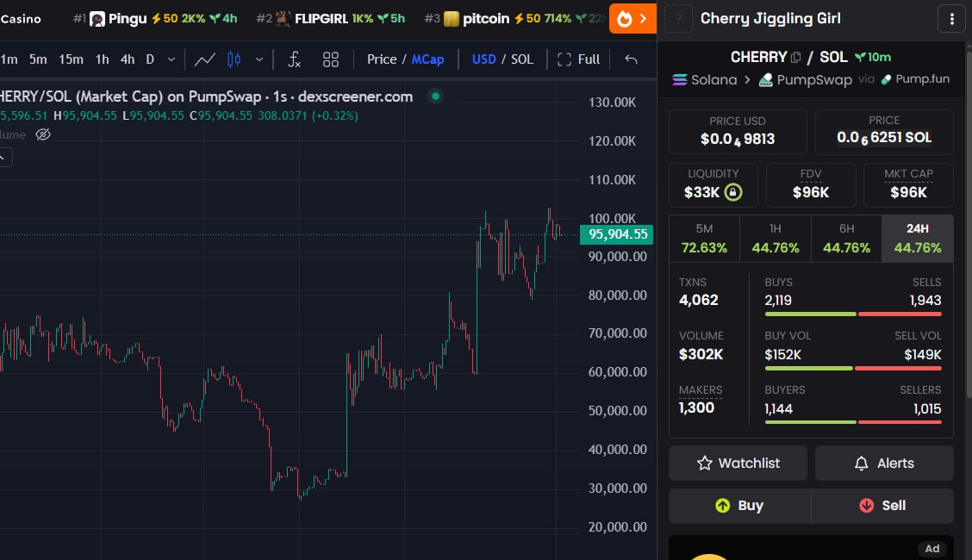
Task: Select the 1m timeframe
Action: pyautogui.click(x=9, y=59)
